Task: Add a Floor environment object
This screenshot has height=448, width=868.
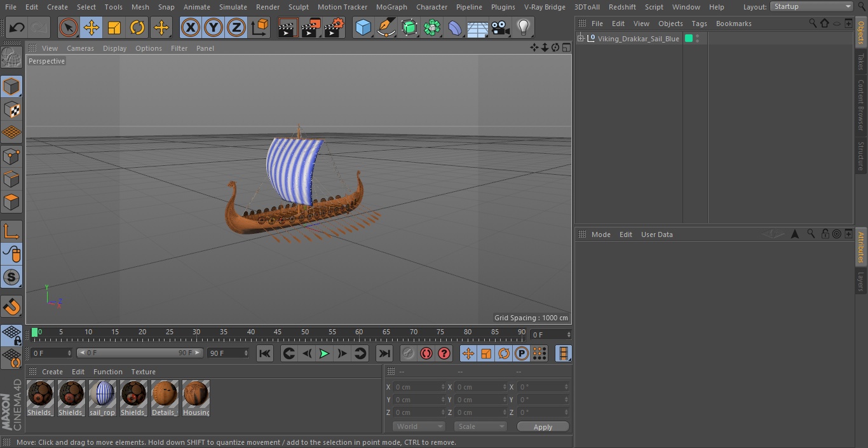Action: tap(478, 27)
